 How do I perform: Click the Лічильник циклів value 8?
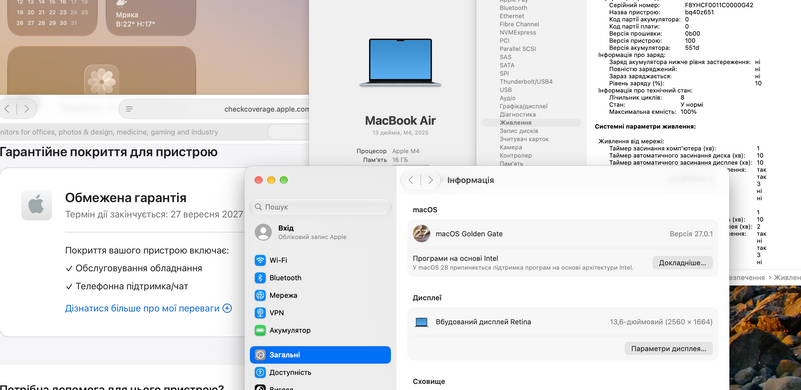[x=682, y=97]
